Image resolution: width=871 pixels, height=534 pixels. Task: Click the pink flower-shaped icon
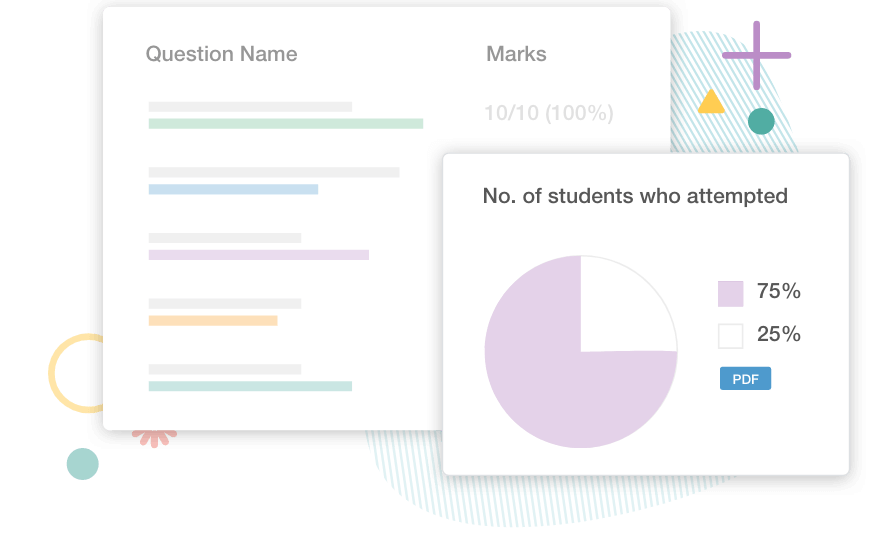pyautogui.click(x=154, y=438)
